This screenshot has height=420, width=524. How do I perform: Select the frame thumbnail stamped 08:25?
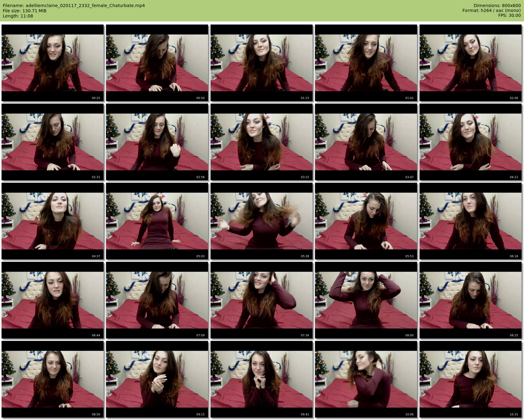[471, 300]
